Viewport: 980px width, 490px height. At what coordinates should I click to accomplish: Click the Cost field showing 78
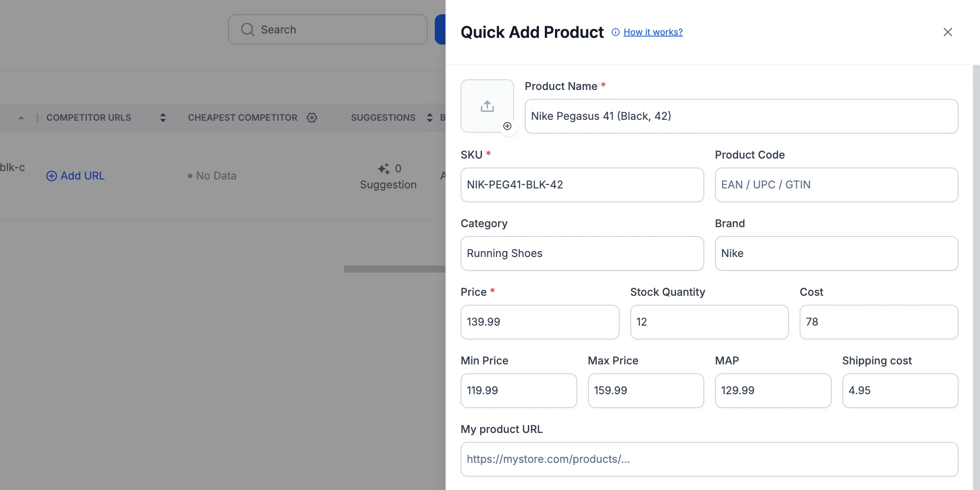click(x=879, y=322)
